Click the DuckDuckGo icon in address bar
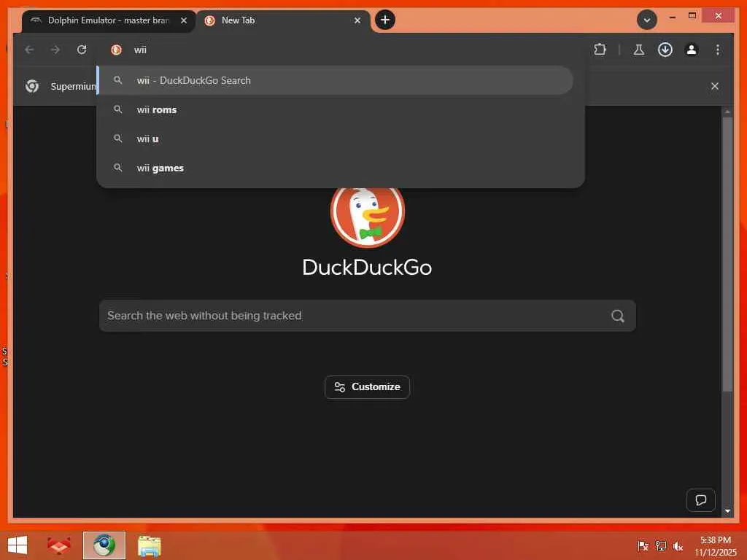The width and height of the screenshot is (747, 560). pyautogui.click(x=116, y=50)
